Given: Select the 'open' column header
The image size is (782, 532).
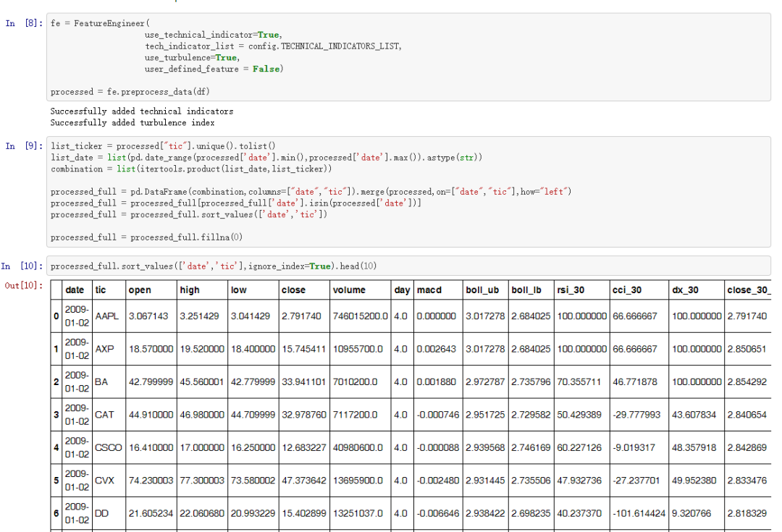Looking at the screenshot, I should 139,290.
